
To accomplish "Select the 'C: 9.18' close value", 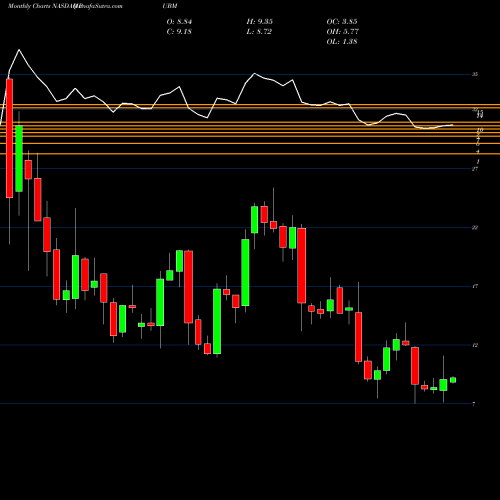I will point(179,32).
